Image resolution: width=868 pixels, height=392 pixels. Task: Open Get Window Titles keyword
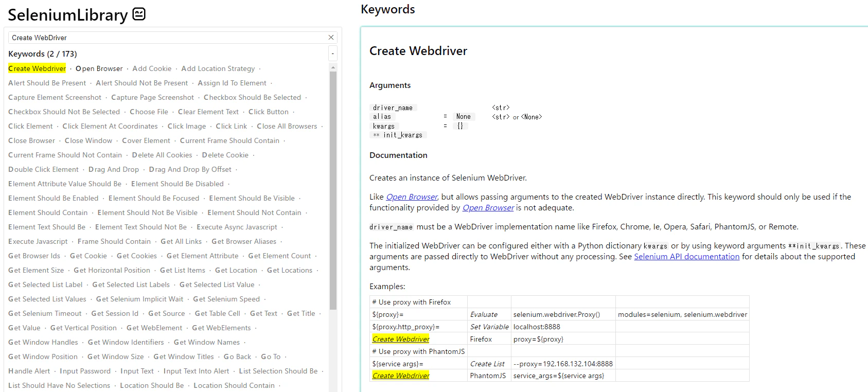click(184, 357)
